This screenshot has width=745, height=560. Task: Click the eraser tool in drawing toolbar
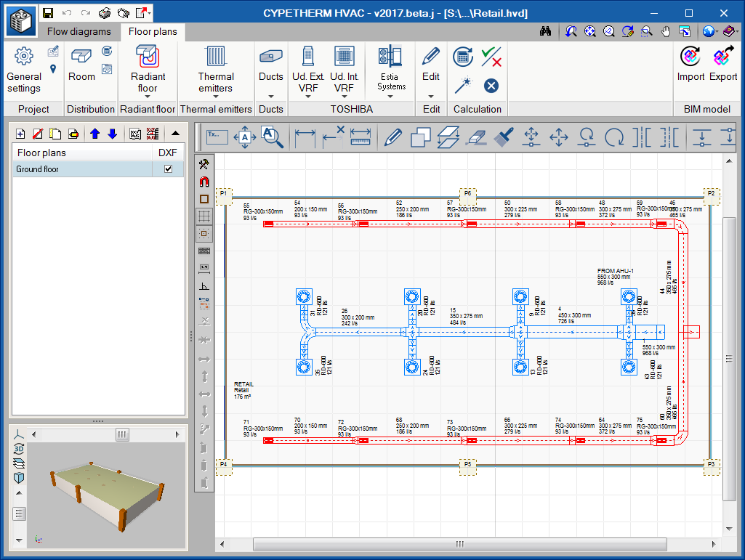coord(476,136)
